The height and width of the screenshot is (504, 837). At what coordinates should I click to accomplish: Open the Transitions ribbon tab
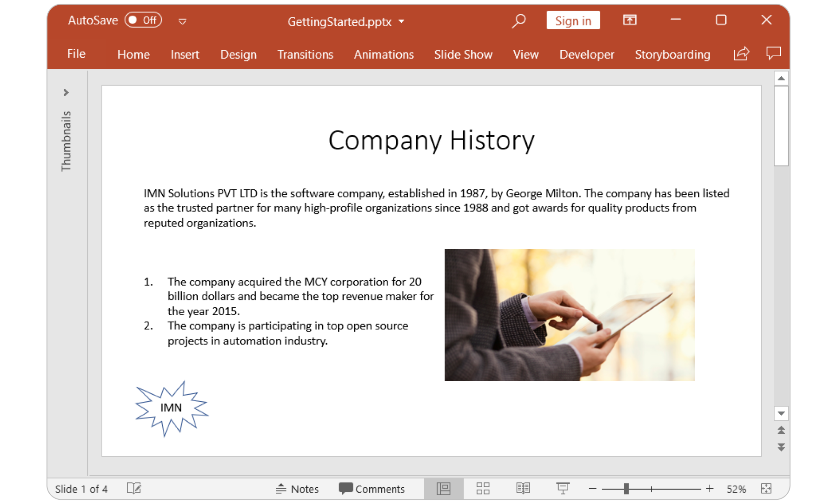305,54
